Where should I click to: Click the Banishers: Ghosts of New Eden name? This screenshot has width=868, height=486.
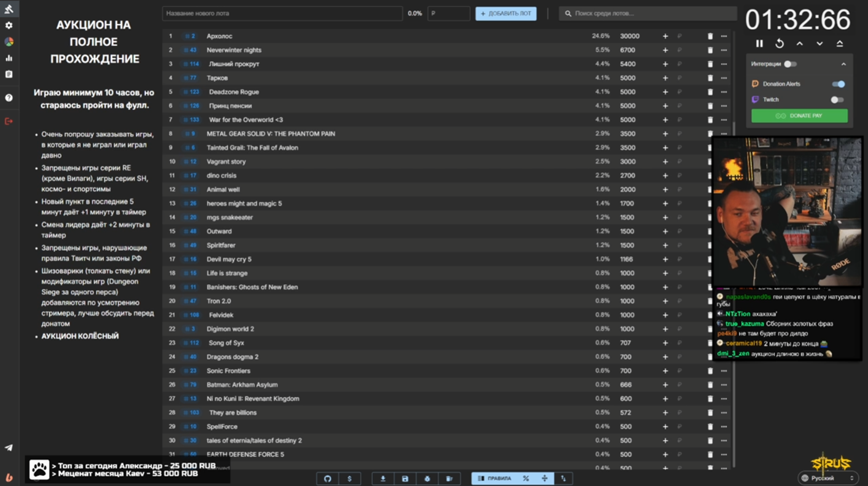[x=252, y=287]
